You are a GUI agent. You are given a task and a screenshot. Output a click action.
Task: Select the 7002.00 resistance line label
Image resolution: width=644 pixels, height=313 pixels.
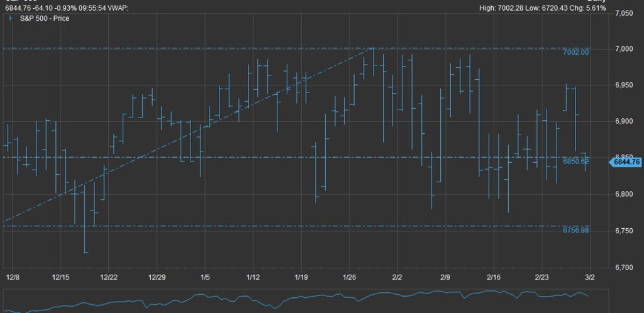(x=575, y=53)
